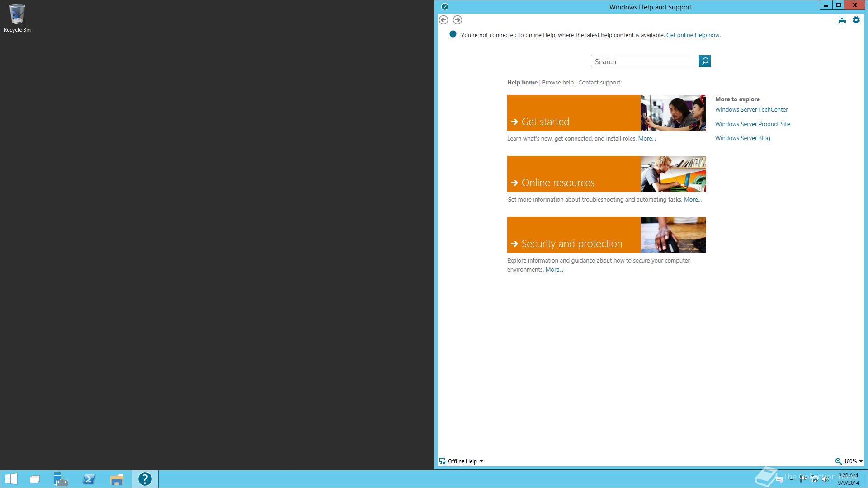868x488 pixels.
Task: Select the Recycle Bin desktop icon
Action: click(x=17, y=18)
